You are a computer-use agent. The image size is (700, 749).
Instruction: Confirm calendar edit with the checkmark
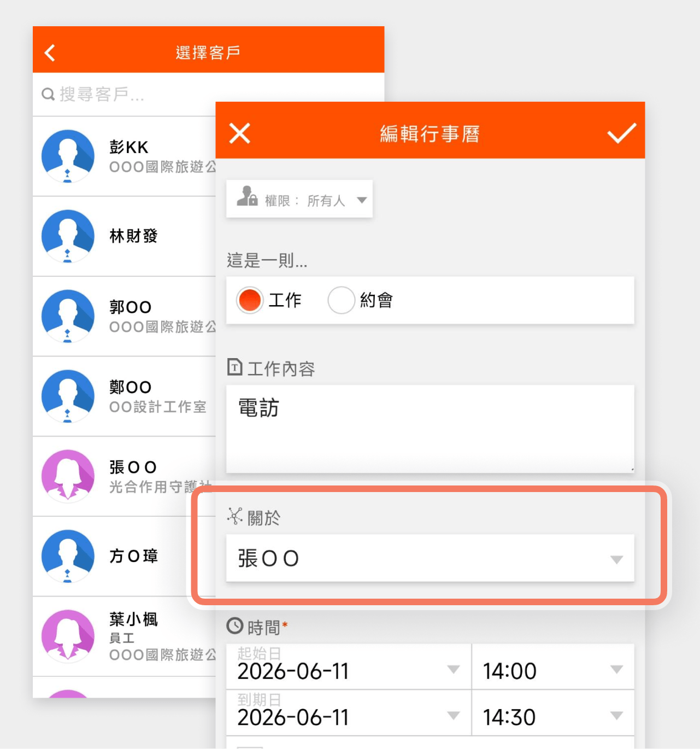click(621, 133)
